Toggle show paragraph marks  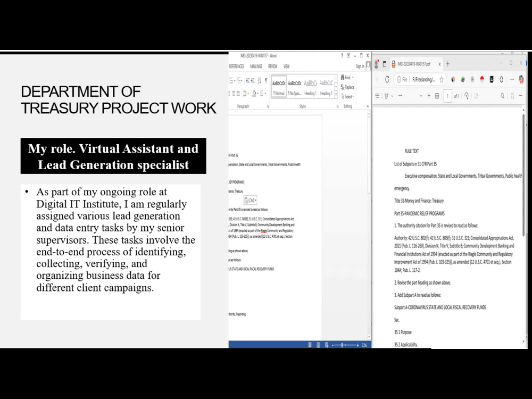[x=266, y=80]
